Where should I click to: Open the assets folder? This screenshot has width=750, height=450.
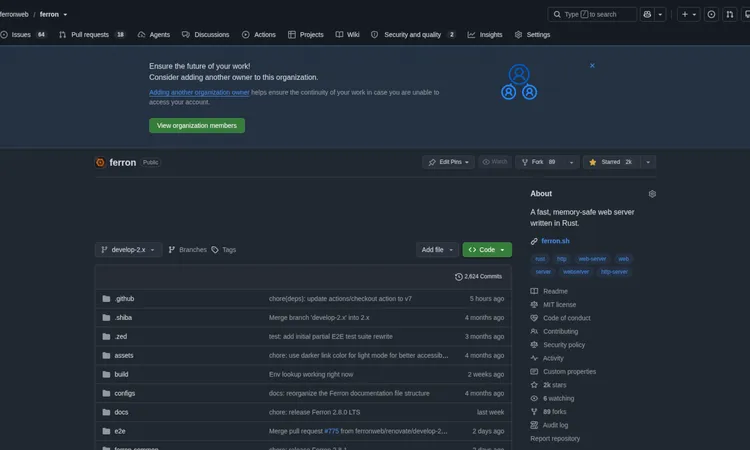pyautogui.click(x=124, y=355)
